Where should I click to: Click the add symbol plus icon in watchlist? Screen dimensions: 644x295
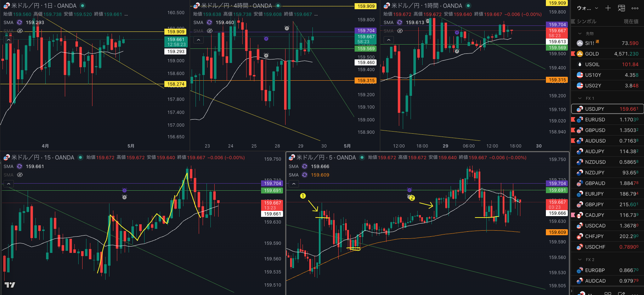608,8
